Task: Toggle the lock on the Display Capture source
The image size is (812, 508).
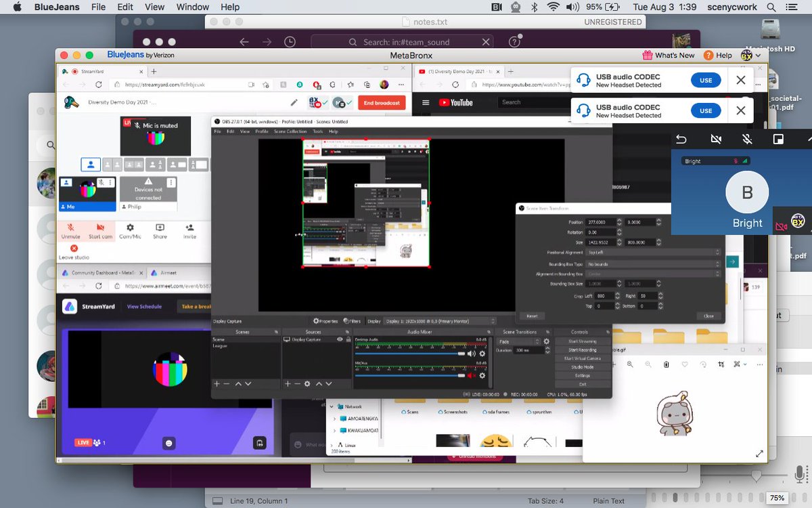Action: pos(348,339)
